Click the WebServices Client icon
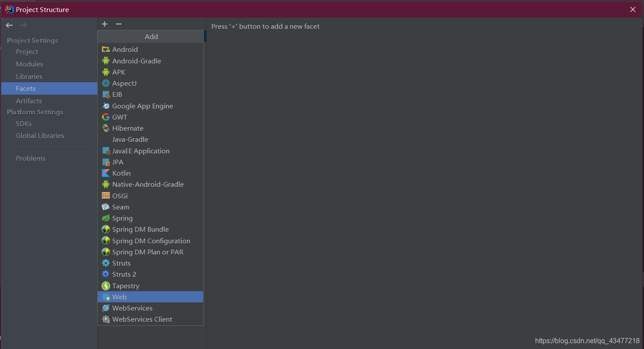This screenshot has height=349, width=644. (106, 319)
